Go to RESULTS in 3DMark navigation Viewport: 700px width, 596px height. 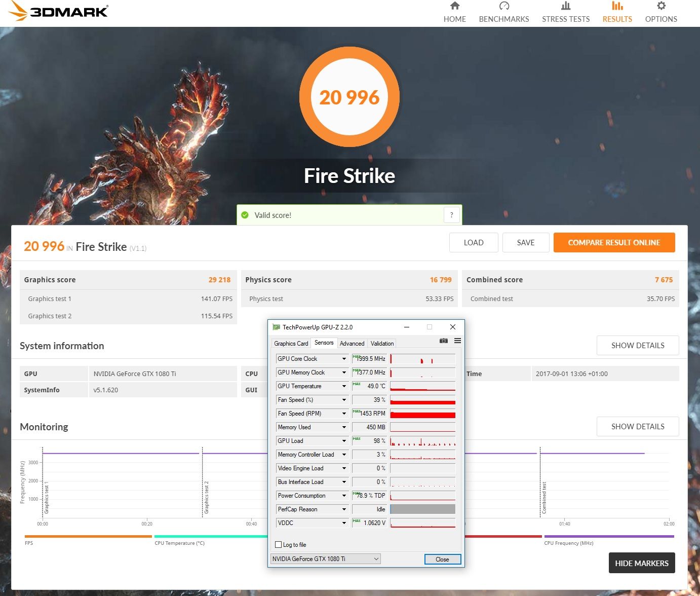(617, 19)
